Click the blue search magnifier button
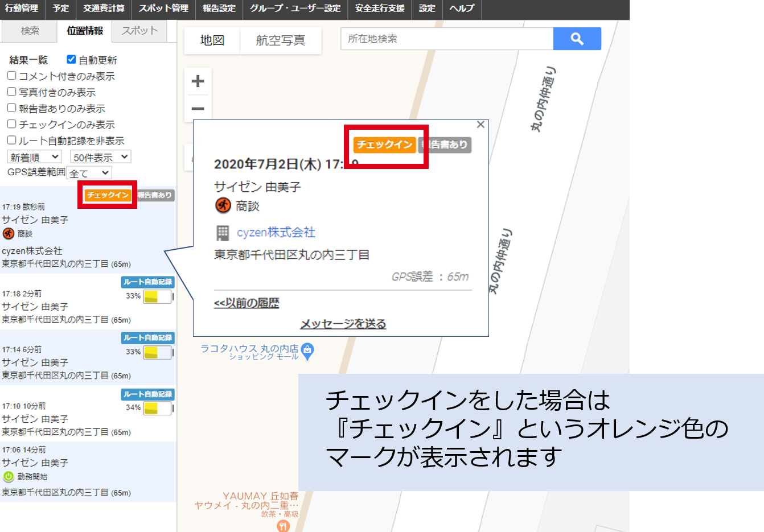This screenshot has width=764, height=532. pyautogui.click(x=577, y=39)
